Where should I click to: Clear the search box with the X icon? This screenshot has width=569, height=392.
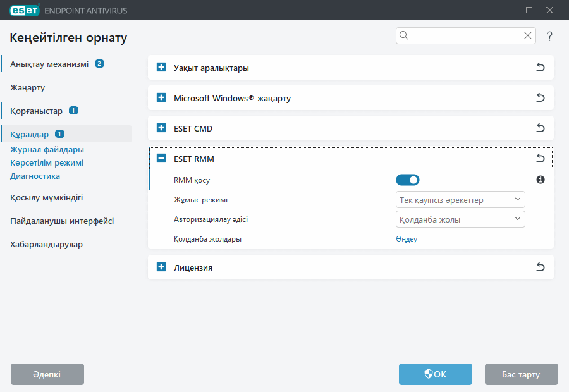click(527, 36)
